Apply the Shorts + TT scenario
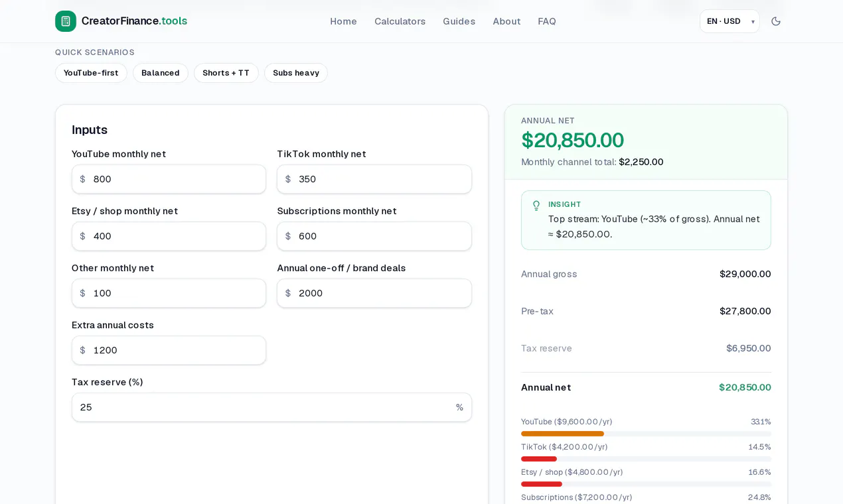843x504 pixels. coord(226,73)
